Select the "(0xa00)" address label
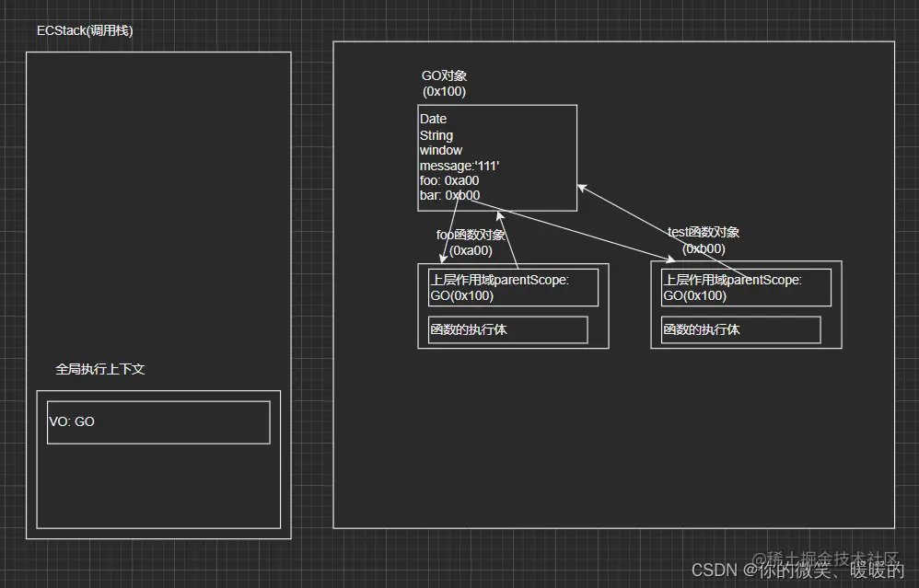The image size is (919, 588). 471,250
